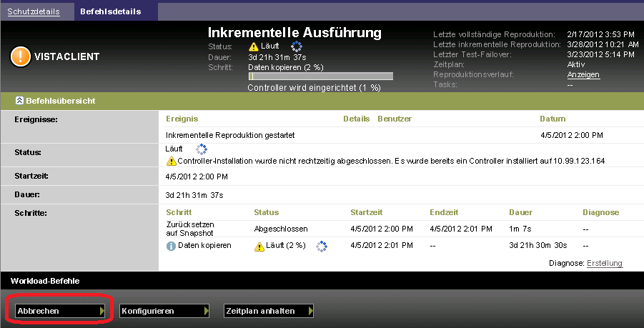Click the warning icon beside Controller-Installation message
Image resolution: width=644 pixels, height=328 pixels.
click(x=172, y=161)
